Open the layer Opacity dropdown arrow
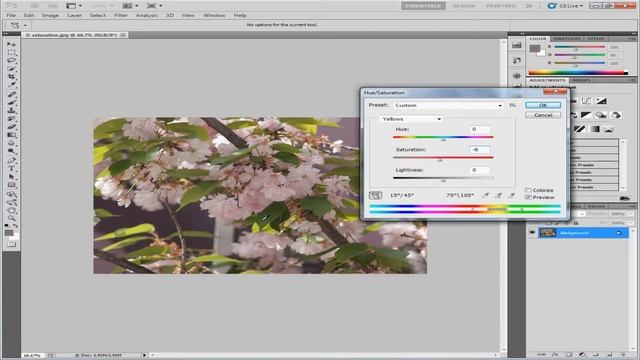The height and width of the screenshot is (360, 640). point(630,214)
